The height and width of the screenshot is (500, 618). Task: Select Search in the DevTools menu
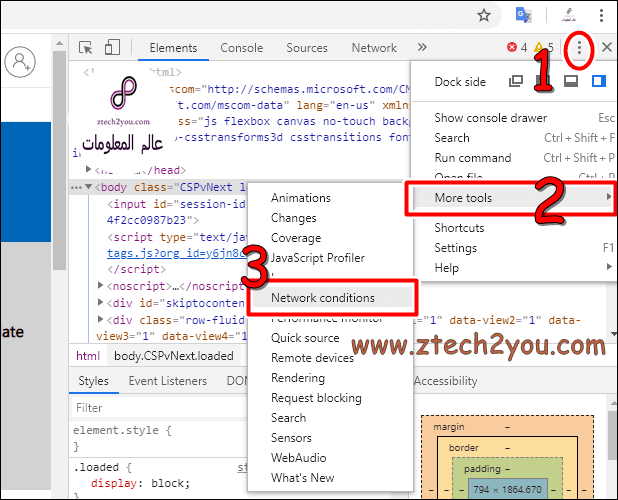pos(514,138)
